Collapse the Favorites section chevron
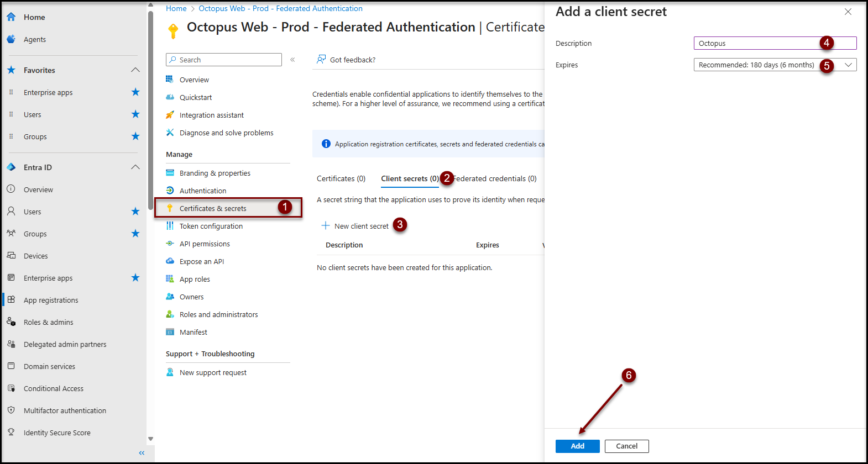 (135, 70)
